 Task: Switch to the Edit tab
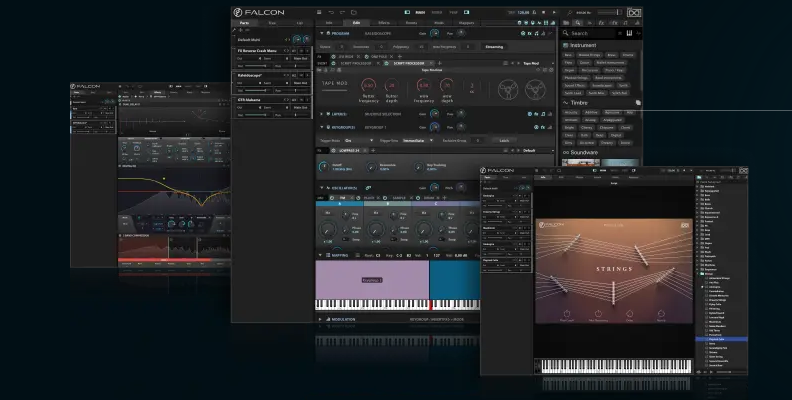(x=357, y=22)
